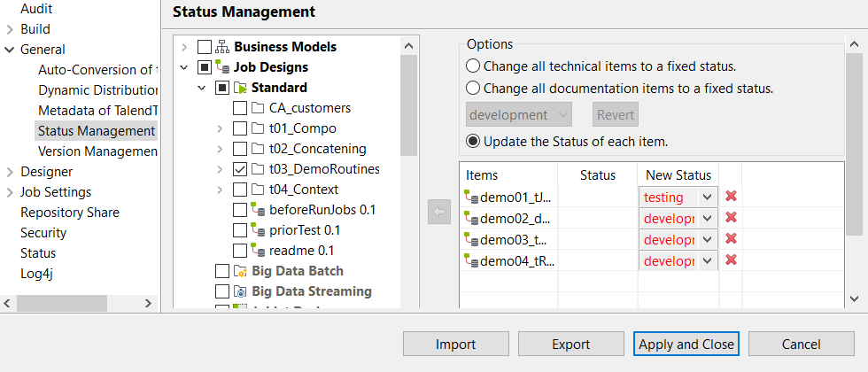Select 'Change all technical items' radio option
Image resolution: width=868 pixels, height=372 pixels.
[x=474, y=66]
